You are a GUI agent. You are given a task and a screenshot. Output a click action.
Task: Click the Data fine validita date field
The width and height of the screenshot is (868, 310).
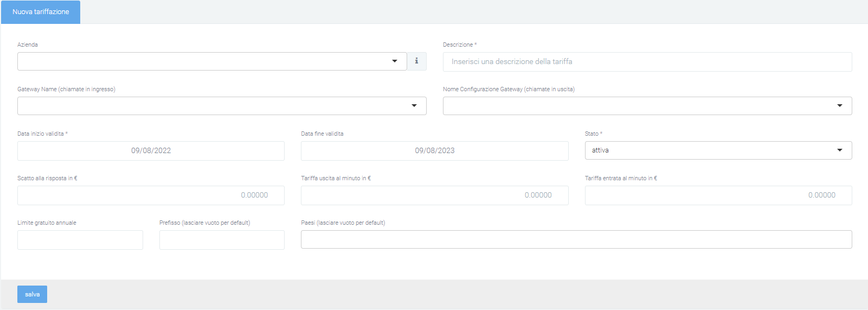[435, 151]
